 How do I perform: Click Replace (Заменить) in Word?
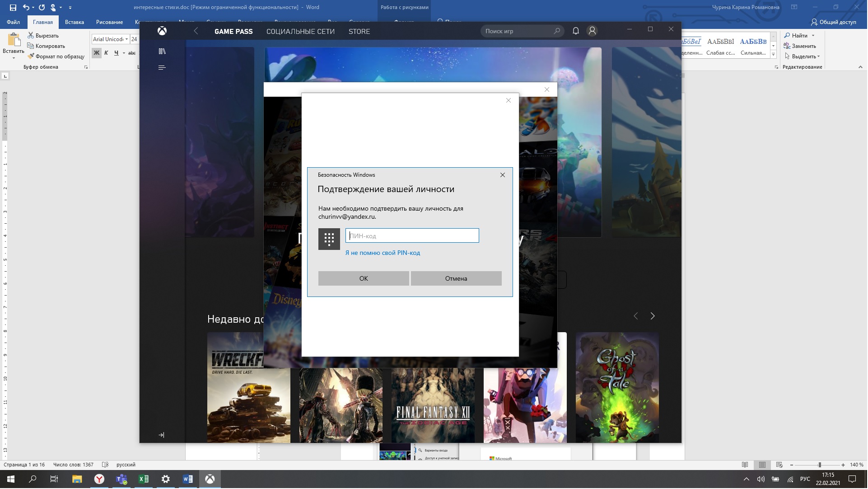pos(800,46)
